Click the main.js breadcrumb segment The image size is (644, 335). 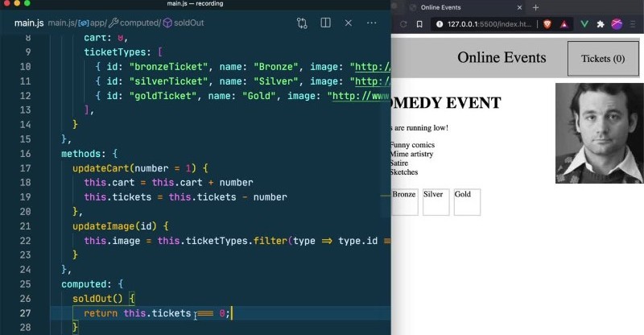click(x=62, y=23)
